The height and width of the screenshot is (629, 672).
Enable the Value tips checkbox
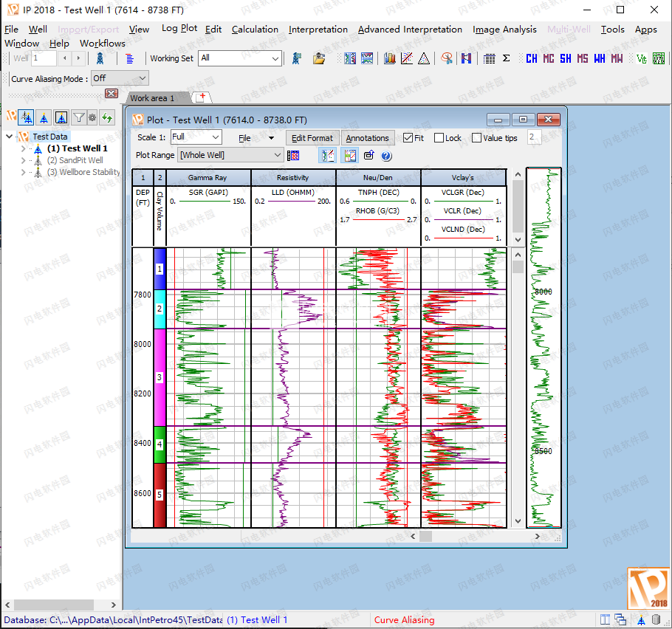[476, 138]
